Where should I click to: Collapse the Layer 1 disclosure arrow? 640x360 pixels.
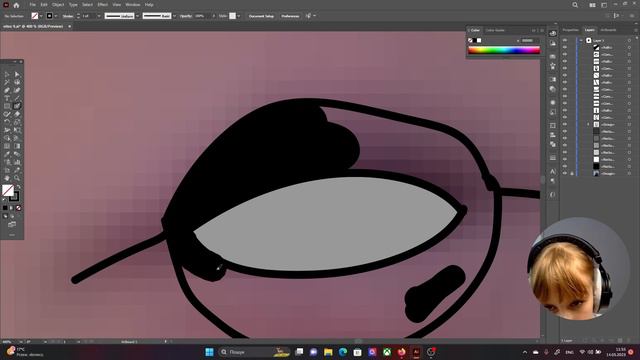pos(581,40)
